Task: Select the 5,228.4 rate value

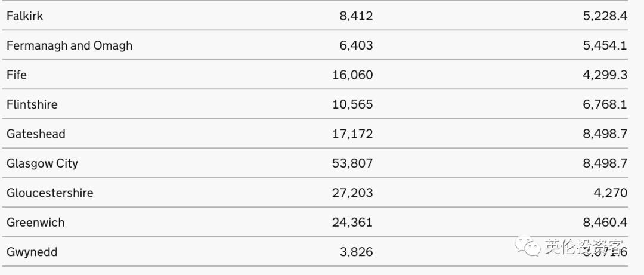Action: click(x=605, y=16)
